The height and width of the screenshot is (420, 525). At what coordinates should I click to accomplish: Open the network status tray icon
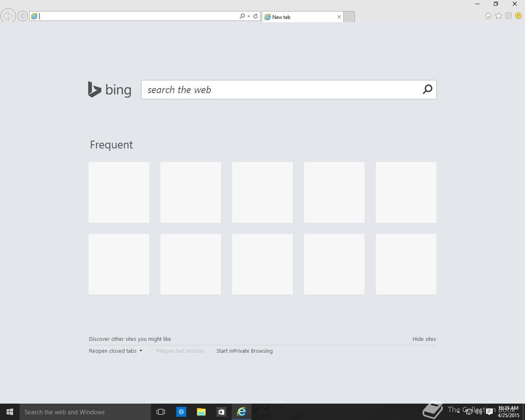point(468,412)
